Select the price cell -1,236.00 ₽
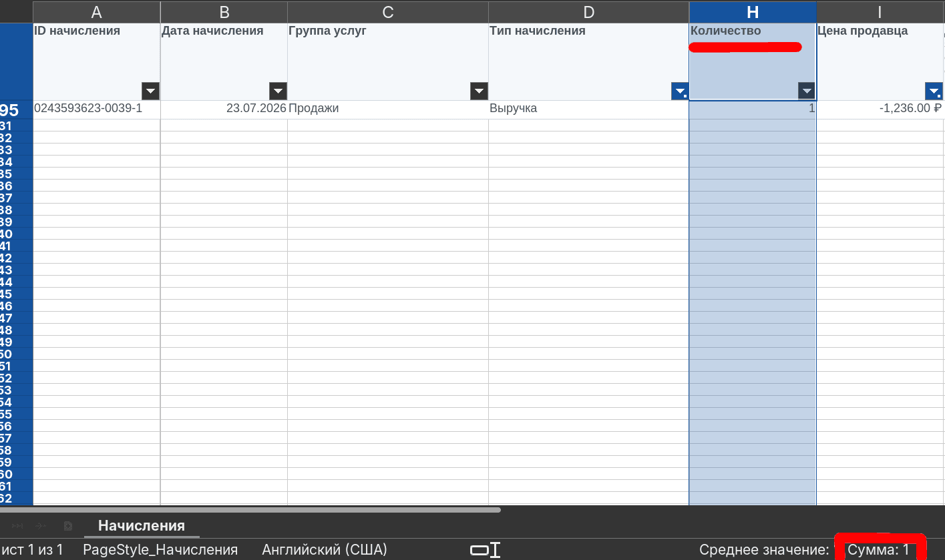This screenshot has height=560, width=945. pos(880,109)
